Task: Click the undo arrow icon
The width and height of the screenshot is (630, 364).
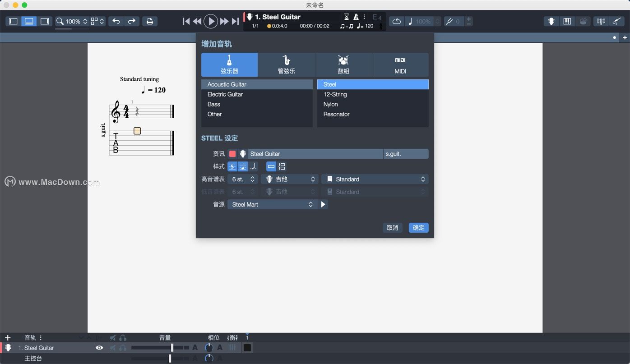Action: pyautogui.click(x=116, y=21)
